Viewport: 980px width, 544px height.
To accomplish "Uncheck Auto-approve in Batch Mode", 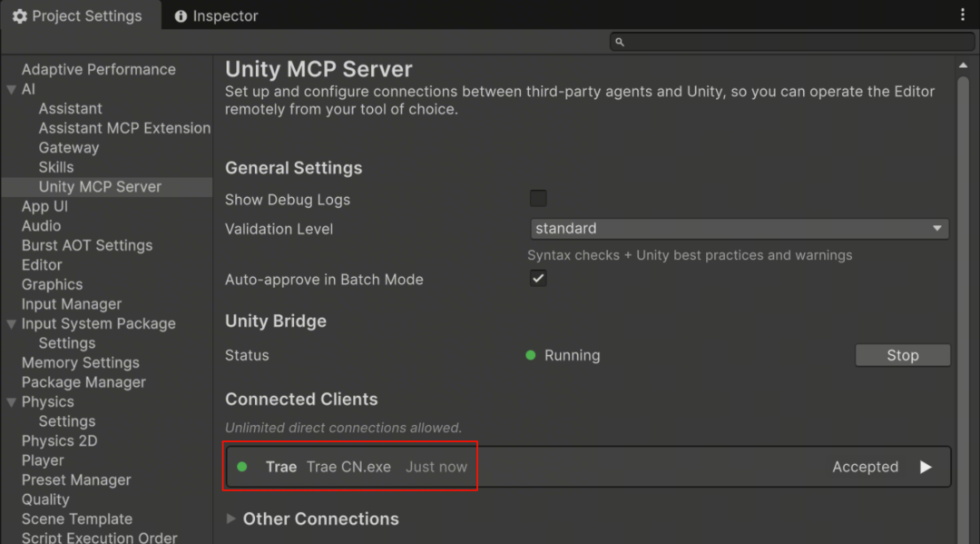I will [x=537, y=278].
